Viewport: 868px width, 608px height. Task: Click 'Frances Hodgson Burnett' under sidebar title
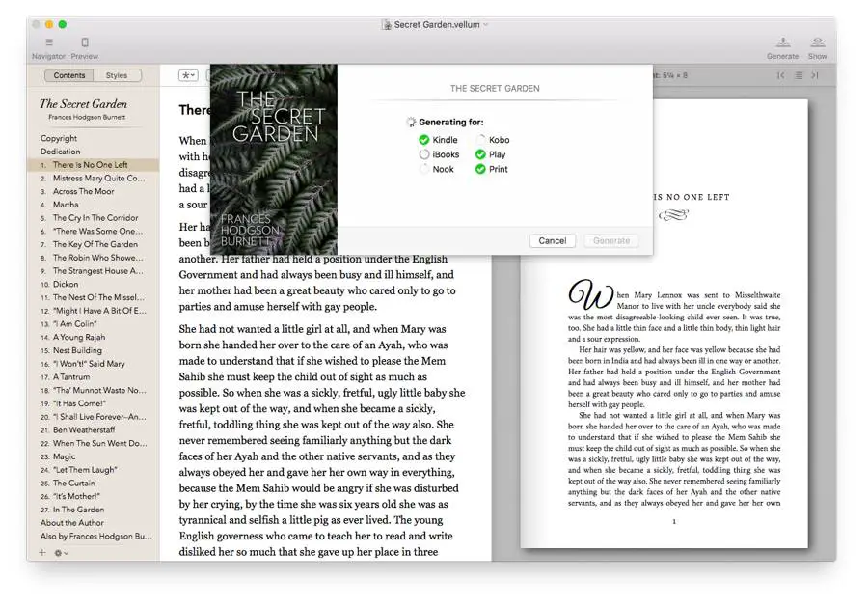(87, 118)
